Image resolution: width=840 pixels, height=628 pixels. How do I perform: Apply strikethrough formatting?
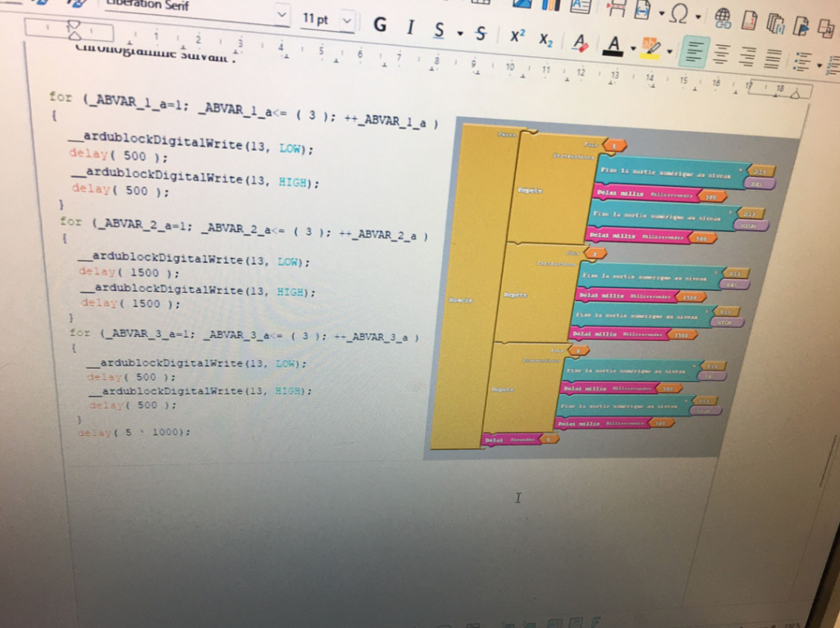[481, 34]
